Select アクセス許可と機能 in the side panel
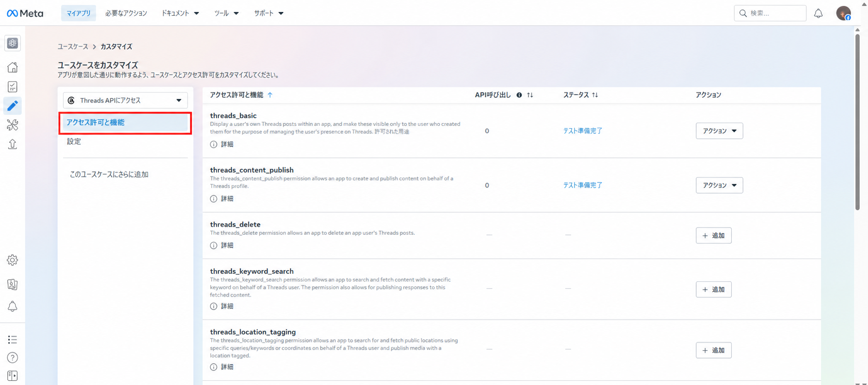This screenshot has height=385, width=868. point(125,123)
